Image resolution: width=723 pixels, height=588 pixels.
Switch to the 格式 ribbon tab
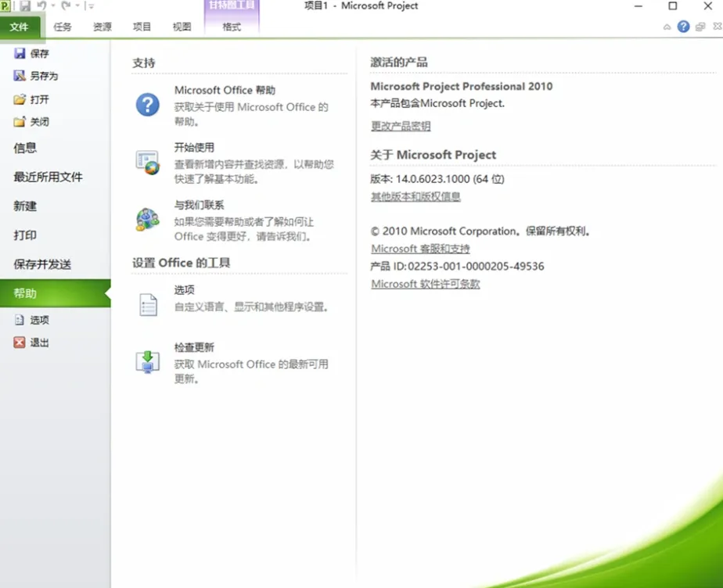click(232, 27)
